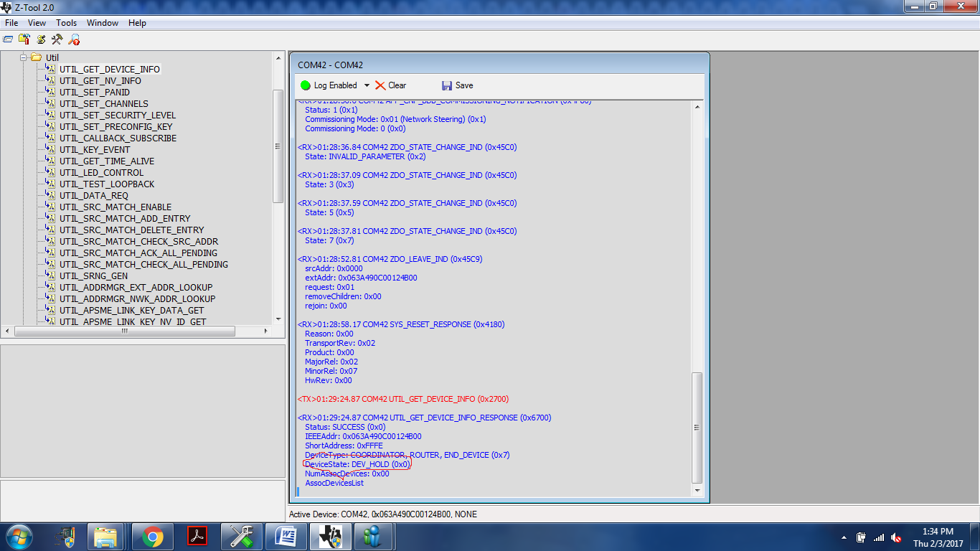Image resolution: width=980 pixels, height=551 pixels.
Task: Open File Explorer from the taskbar
Action: pos(106,537)
